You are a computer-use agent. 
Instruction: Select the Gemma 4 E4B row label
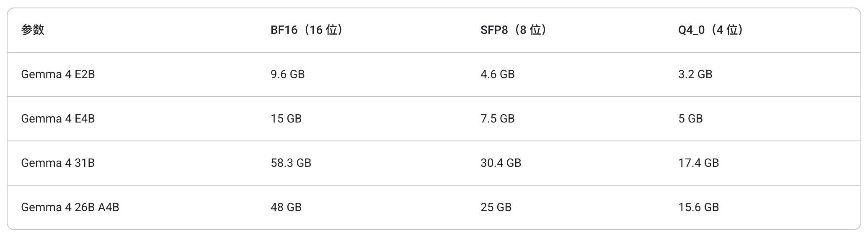[x=58, y=119]
